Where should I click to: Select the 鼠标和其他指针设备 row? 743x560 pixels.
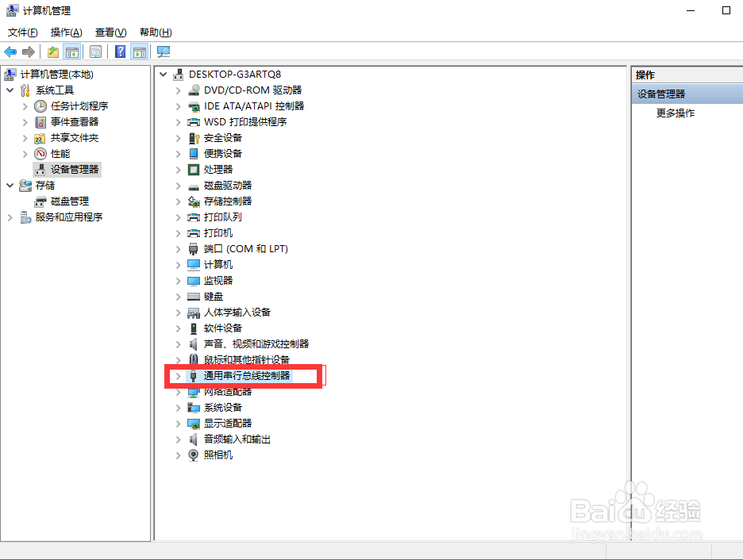click(x=246, y=360)
